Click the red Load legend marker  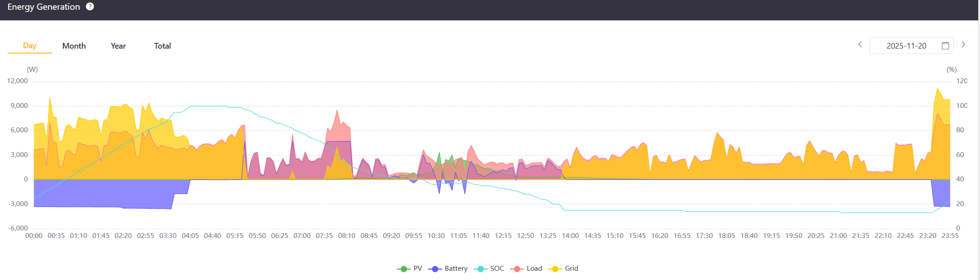coord(517,269)
